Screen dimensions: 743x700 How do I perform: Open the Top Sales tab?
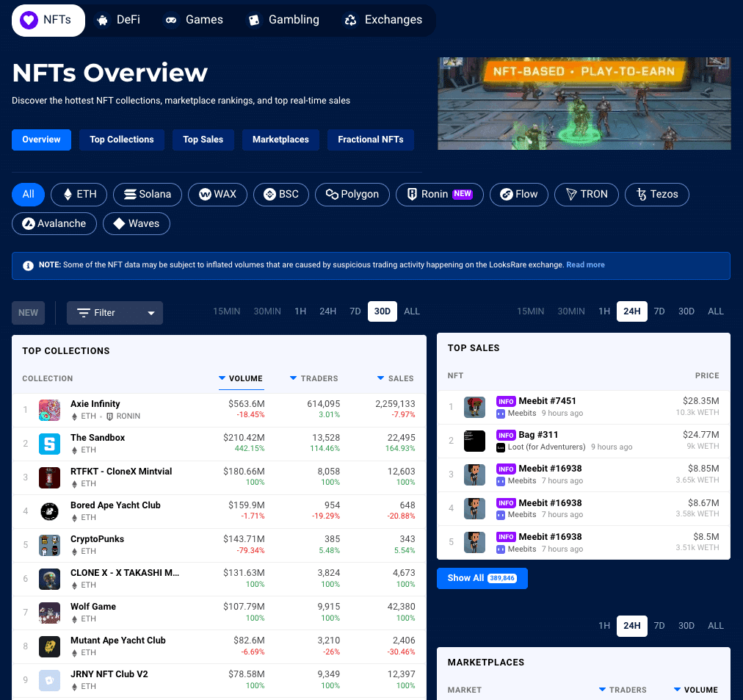(203, 140)
